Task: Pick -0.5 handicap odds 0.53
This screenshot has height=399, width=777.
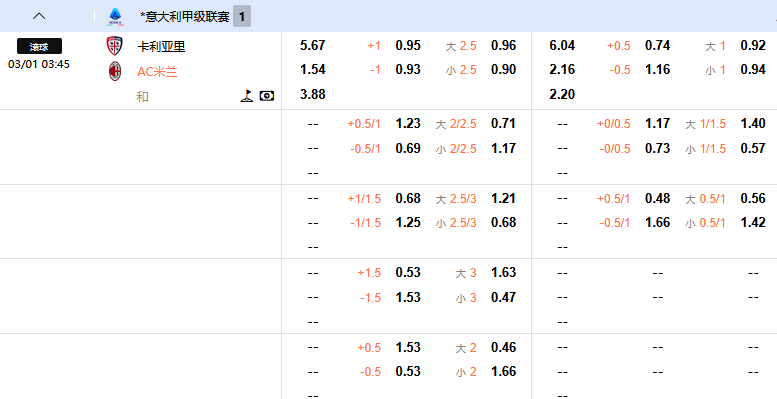Action: point(408,371)
